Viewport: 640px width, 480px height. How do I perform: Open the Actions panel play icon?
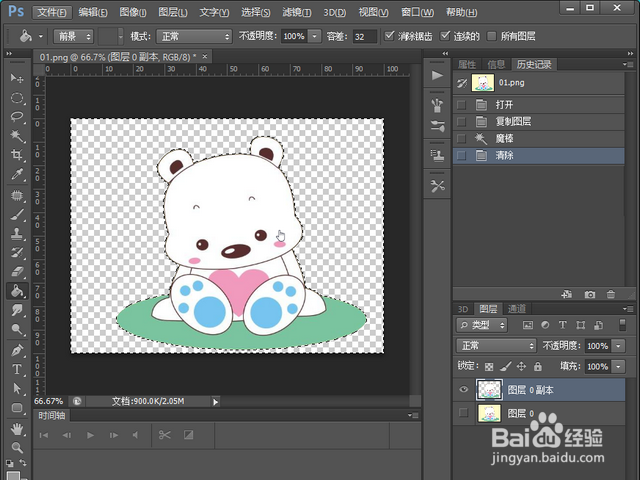(x=437, y=76)
